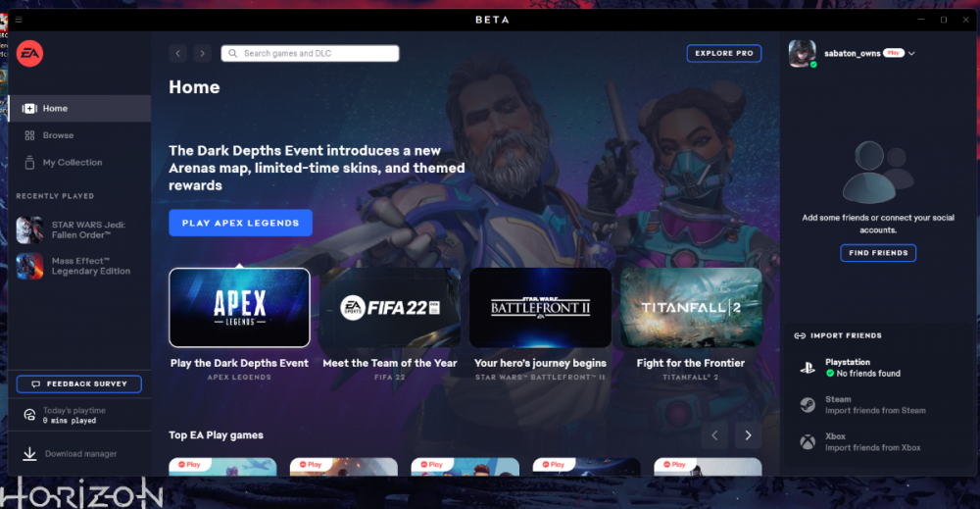Click the Home sidebar icon
Viewport: 980px width, 509px height.
(29, 109)
